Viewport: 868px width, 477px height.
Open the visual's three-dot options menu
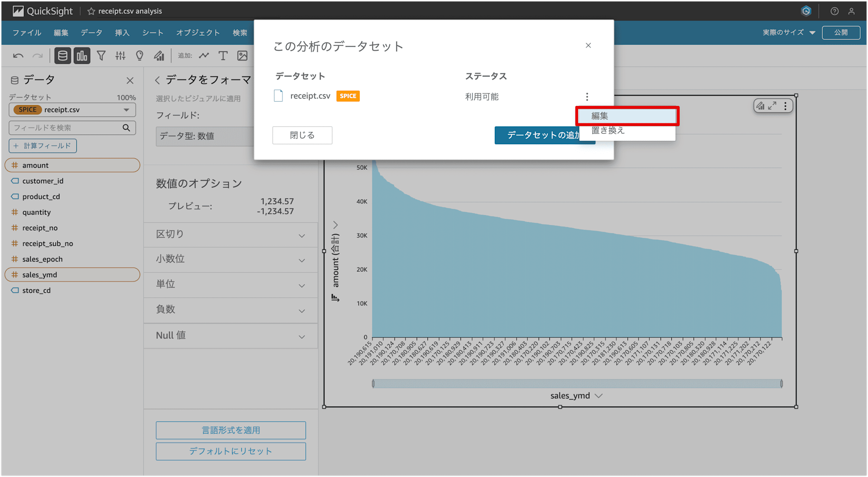pyautogui.click(x=785, y=106)
